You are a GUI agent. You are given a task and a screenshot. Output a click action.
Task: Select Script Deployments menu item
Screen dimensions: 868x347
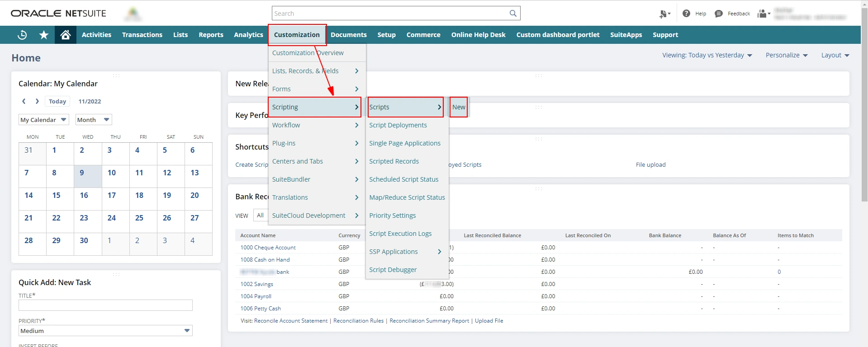pos(398,125)
